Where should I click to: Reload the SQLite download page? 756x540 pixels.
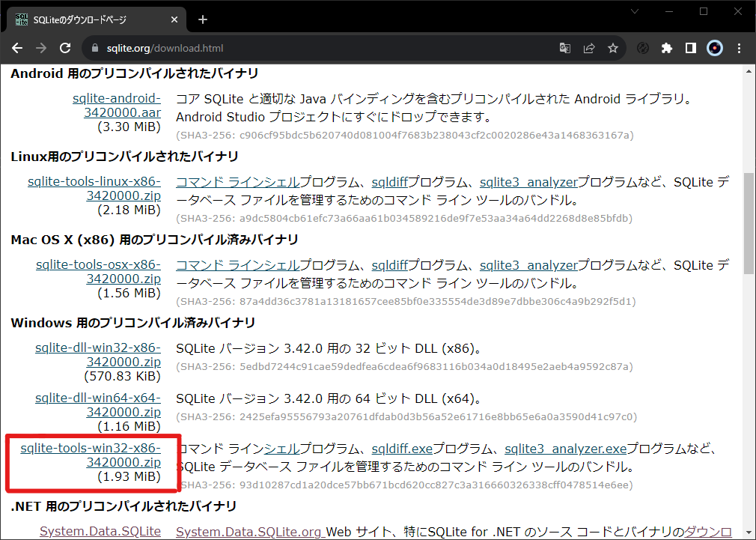click(x=65, y=48)
